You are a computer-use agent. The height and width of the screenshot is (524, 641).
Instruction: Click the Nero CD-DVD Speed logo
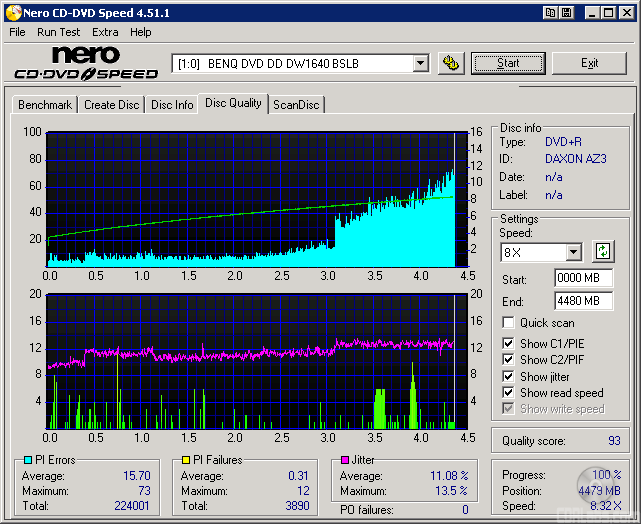[86, 63]
